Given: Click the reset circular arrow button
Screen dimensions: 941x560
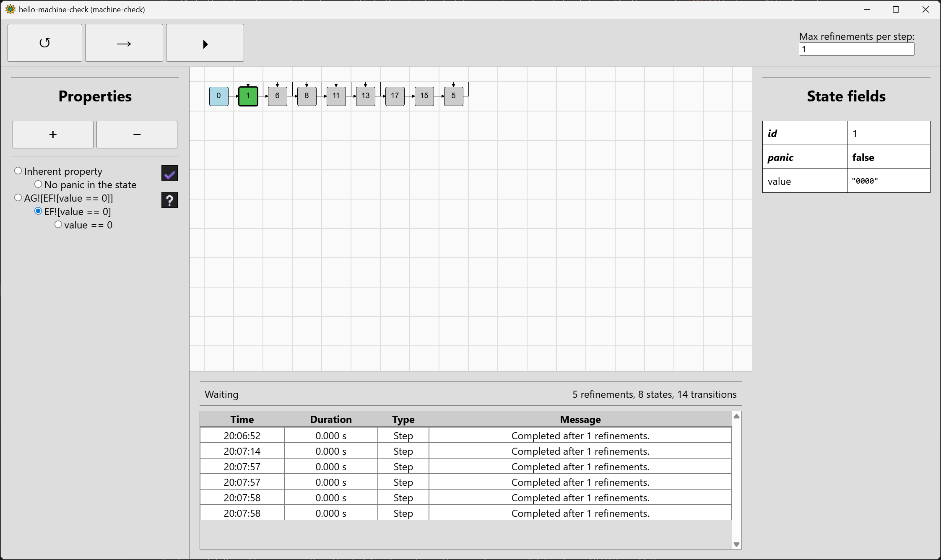Looking at the screenshot, I should pyautogui.click(x=45, y=43).
